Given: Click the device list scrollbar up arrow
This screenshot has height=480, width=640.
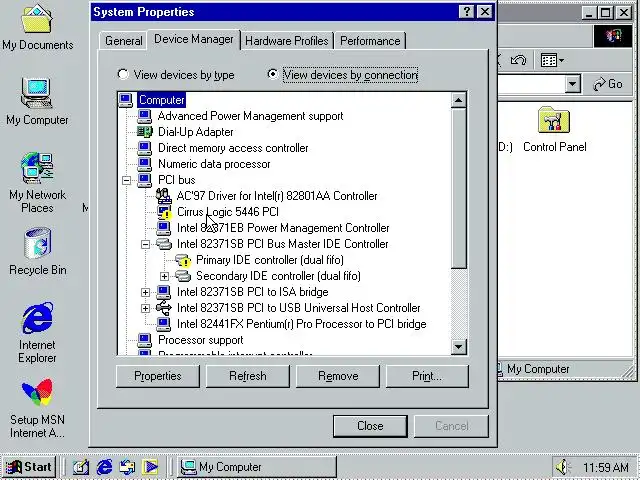Looking at the screenshot, I should click(x=458, y=100).
